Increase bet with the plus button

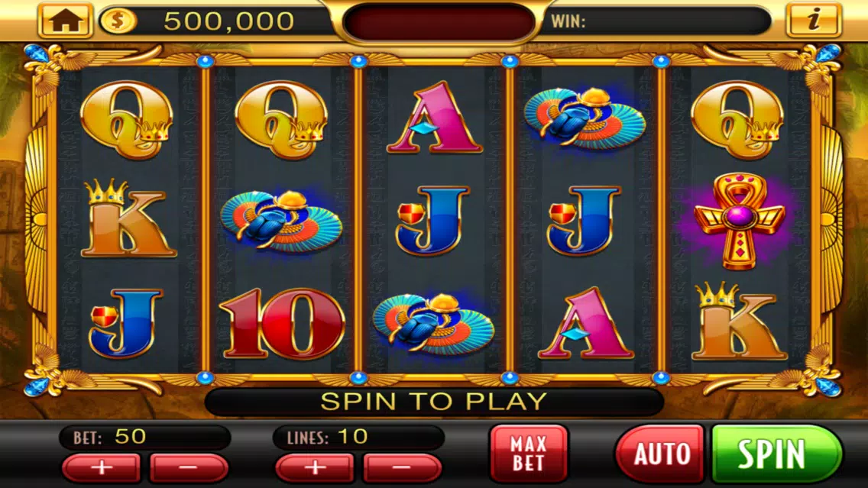[x=102, y=467]
